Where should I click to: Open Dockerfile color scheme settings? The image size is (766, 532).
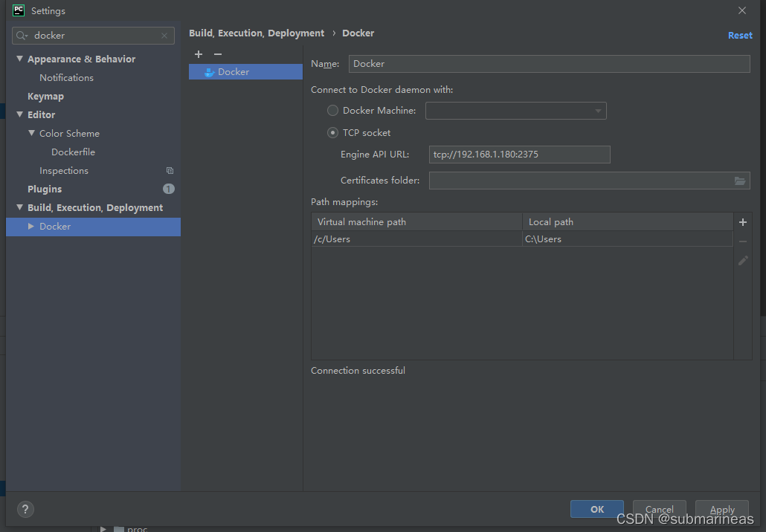coord(74,152)
